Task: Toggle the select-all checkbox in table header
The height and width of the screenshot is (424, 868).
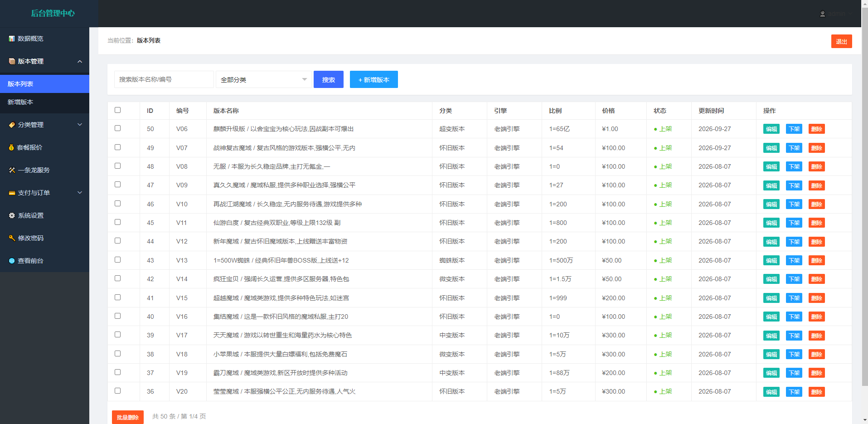Action: (118, 110)
